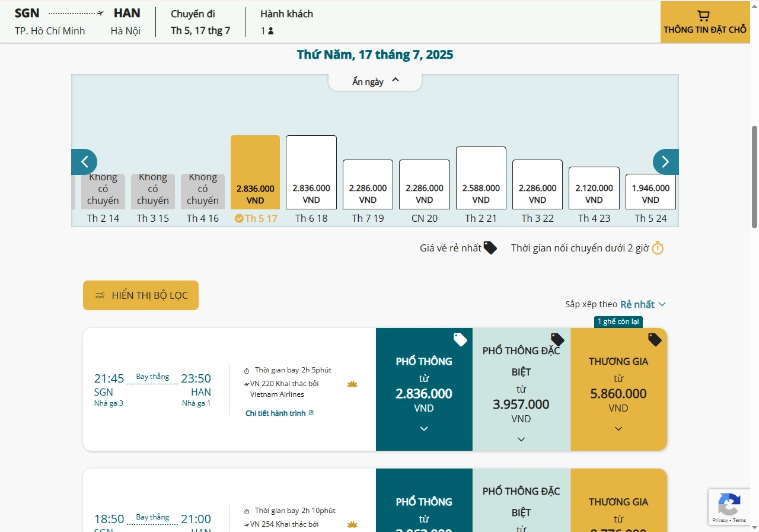Click the reCAPTCHA badge logo

(x=729, y=505)
